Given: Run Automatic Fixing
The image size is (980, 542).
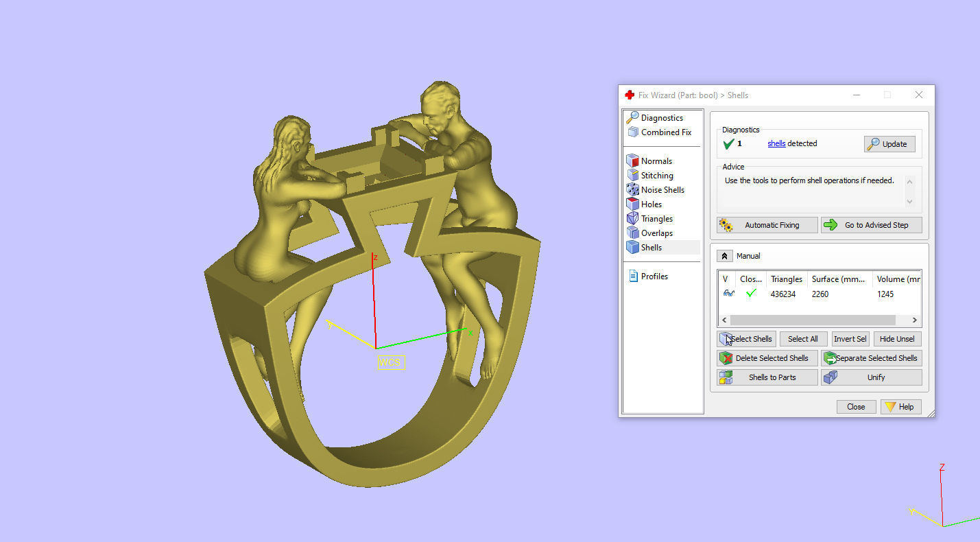Looking at the screenshot, I should [767, 225].
